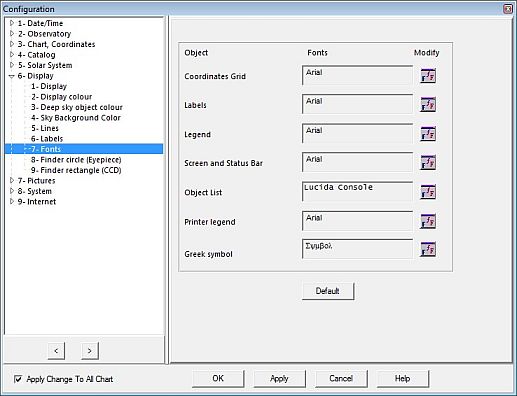This screenshot has height=396, width=517.
Task: Expand the 1- Date/Time tree node
Action: tap(12, 23)
